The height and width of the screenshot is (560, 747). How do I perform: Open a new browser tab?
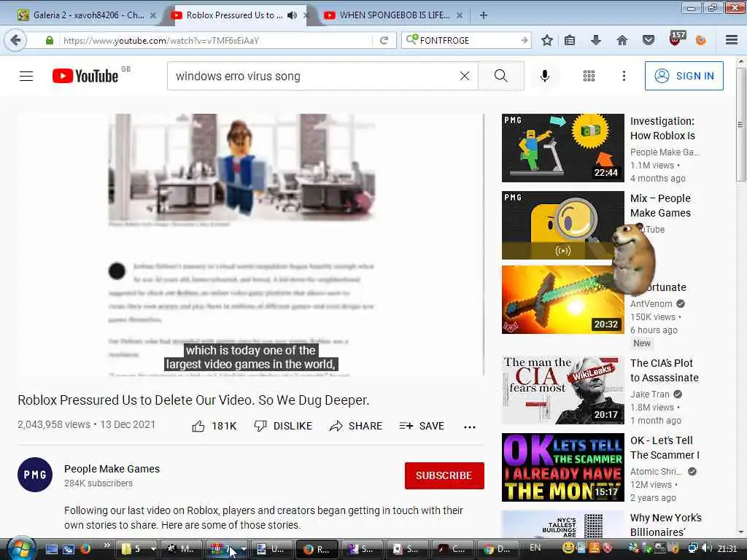pyautogui.click(x=483, y=15)
